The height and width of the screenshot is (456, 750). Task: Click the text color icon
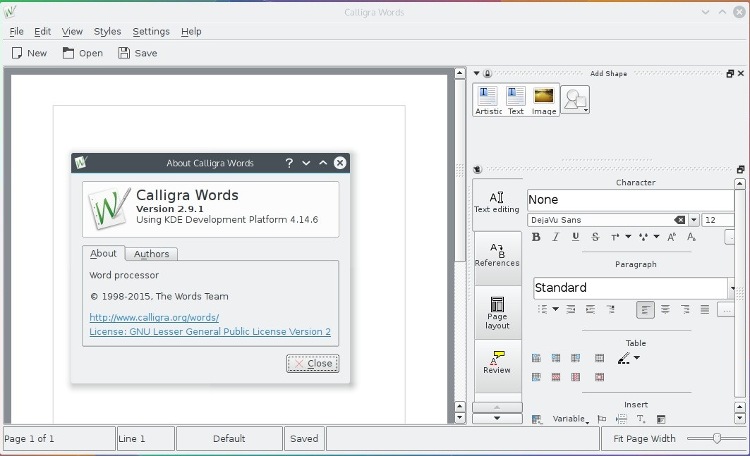point(615,237)
